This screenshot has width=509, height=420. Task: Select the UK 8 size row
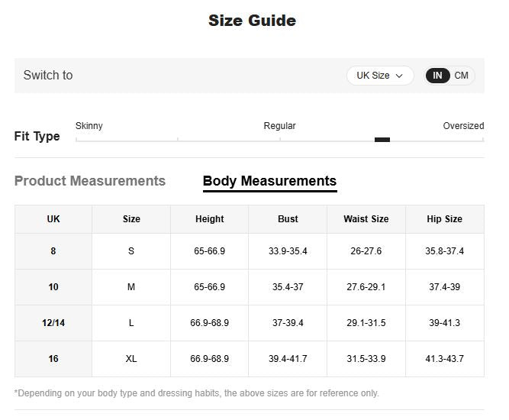53,251
